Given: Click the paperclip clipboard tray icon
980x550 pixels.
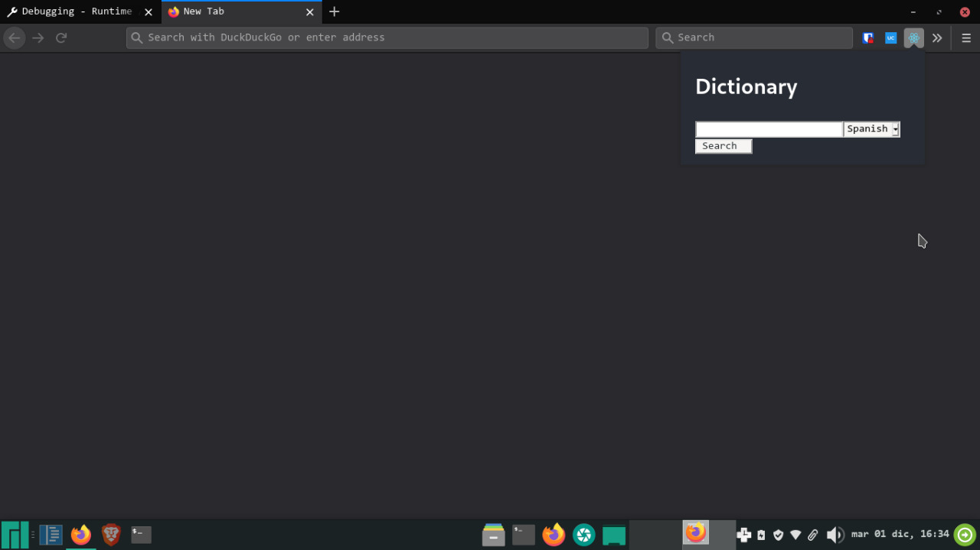Looking at the screenshot, I should click(812, 535).
